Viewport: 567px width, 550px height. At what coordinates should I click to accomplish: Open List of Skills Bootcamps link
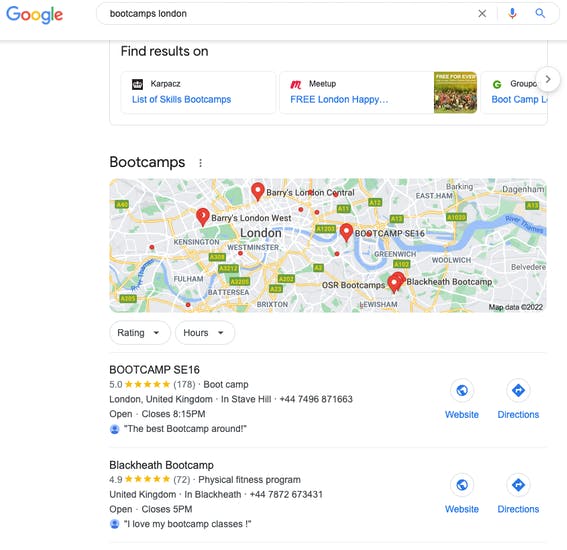181,99
